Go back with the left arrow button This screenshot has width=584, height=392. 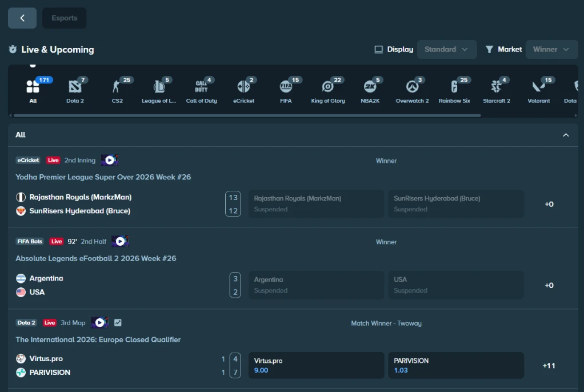pyautogui.click(x=22, y=18)
